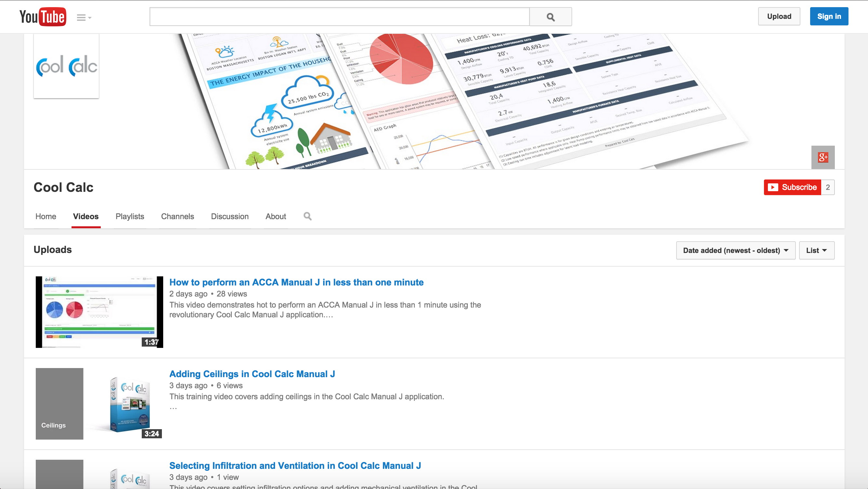
Task: Switch to the Home tab
Action: [46, 216]
